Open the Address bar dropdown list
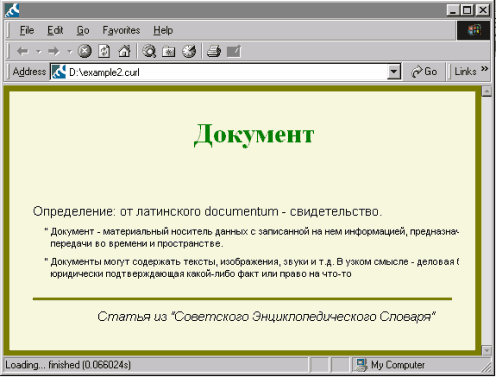This screenshot has height=377, width=496. [394, 72]
